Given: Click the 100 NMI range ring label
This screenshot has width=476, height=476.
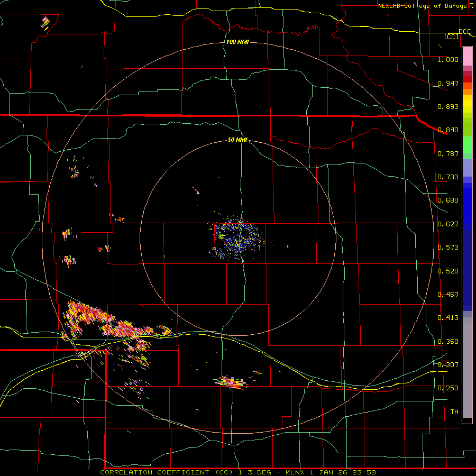Looking at the screenshot, I should [237, 42].
